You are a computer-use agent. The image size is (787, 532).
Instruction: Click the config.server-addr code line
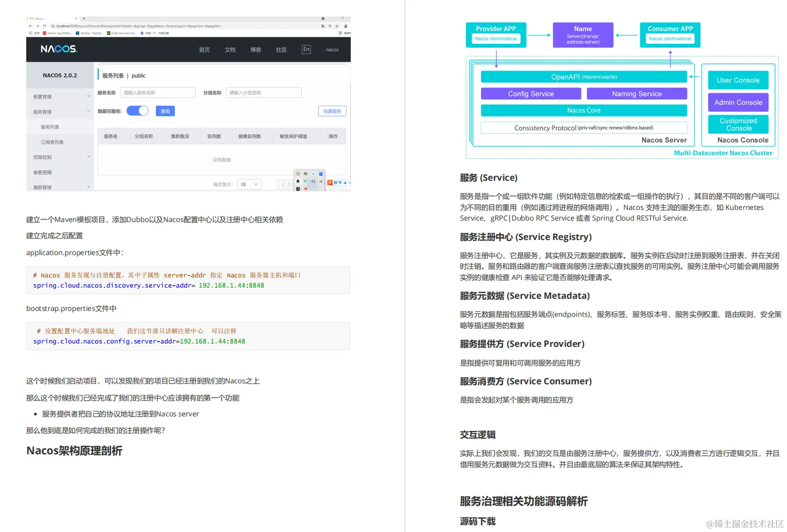click(x=139, y=342)
